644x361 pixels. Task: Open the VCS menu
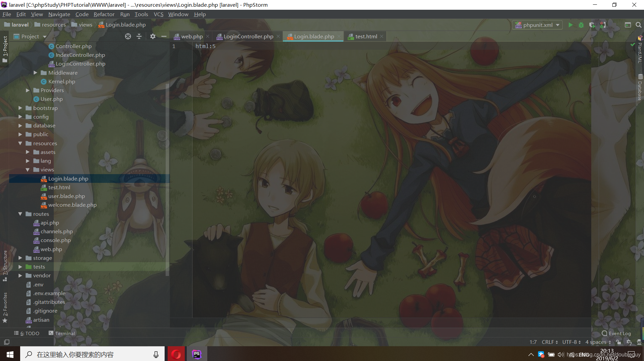[158, 14]
